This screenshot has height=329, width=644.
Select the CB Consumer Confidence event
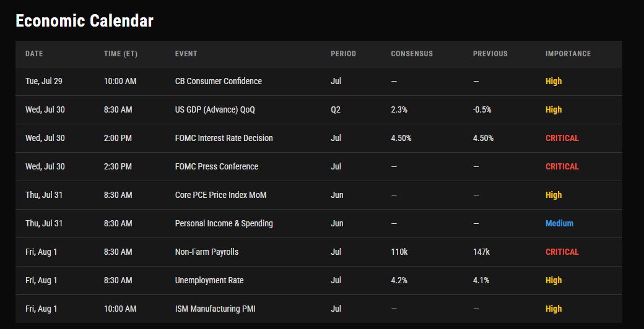coord(219,81)
